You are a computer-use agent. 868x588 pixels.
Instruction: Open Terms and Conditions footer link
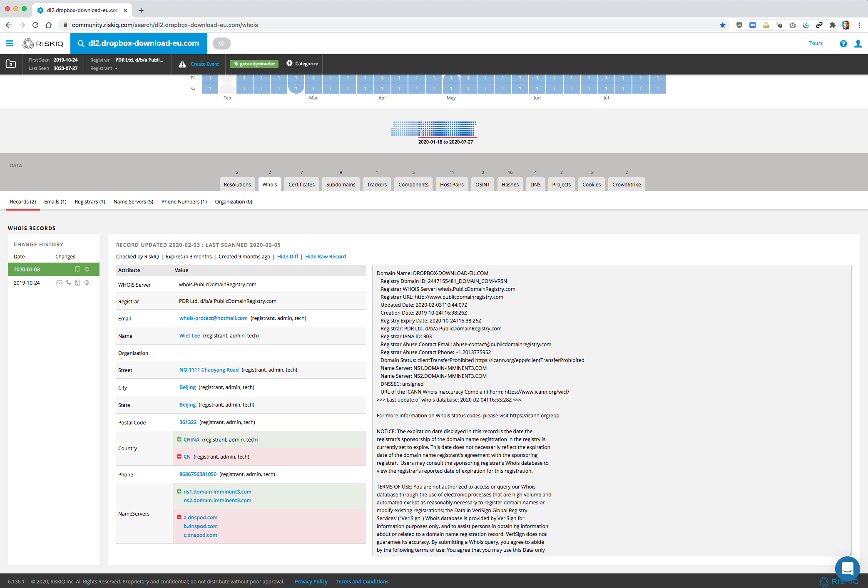(x=362, y=582)
